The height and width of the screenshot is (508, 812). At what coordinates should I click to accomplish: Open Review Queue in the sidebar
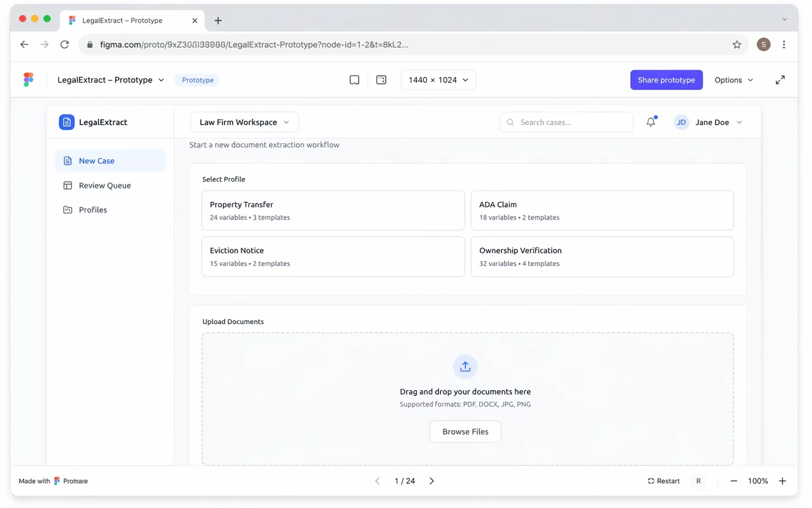110,185
